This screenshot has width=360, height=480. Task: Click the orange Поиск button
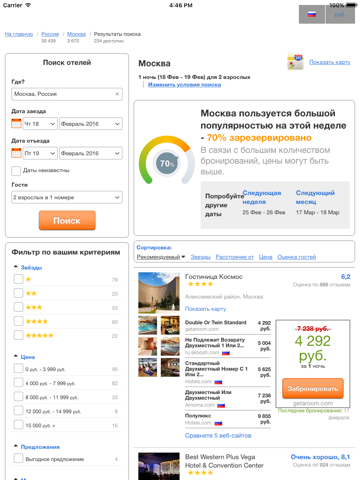(67, 220)
